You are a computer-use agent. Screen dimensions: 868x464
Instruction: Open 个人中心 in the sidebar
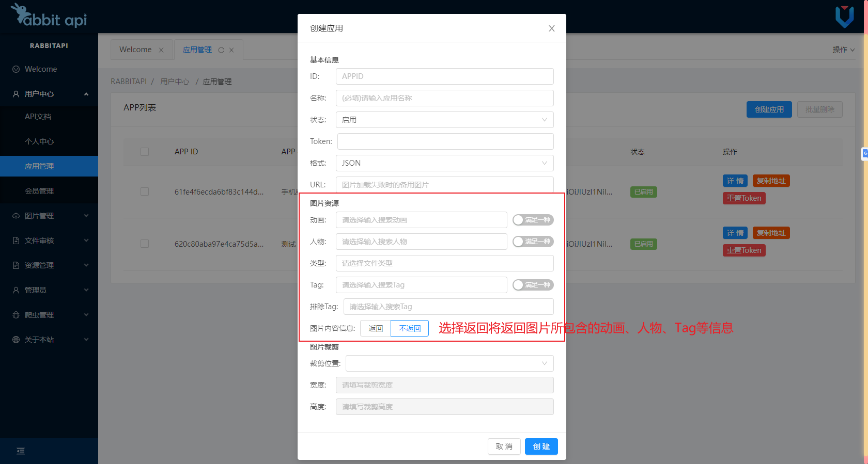tap(49, 141)
